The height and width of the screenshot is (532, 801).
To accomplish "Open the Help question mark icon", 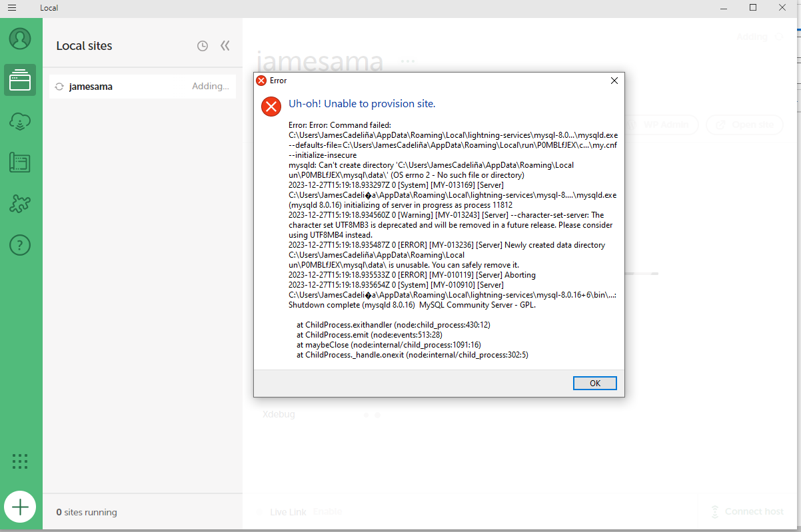I will coord(20,245).
